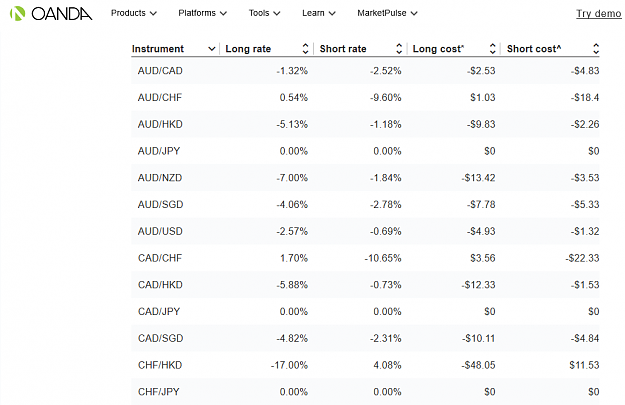Screen dimensions: 625x405
Task: Select the AUD/CAD instrument row
Action: (x=365, y=71)
